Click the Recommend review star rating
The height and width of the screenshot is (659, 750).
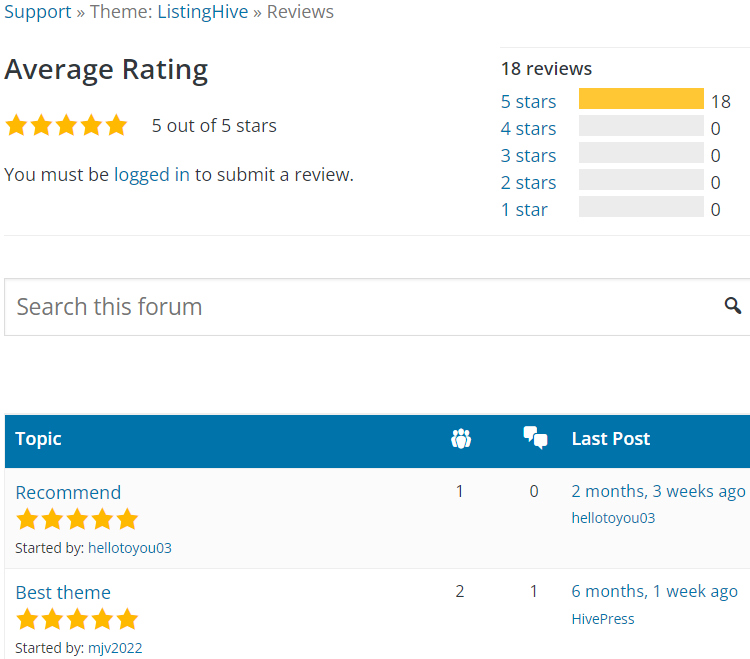pyautogui.click(x=77, y=520)
